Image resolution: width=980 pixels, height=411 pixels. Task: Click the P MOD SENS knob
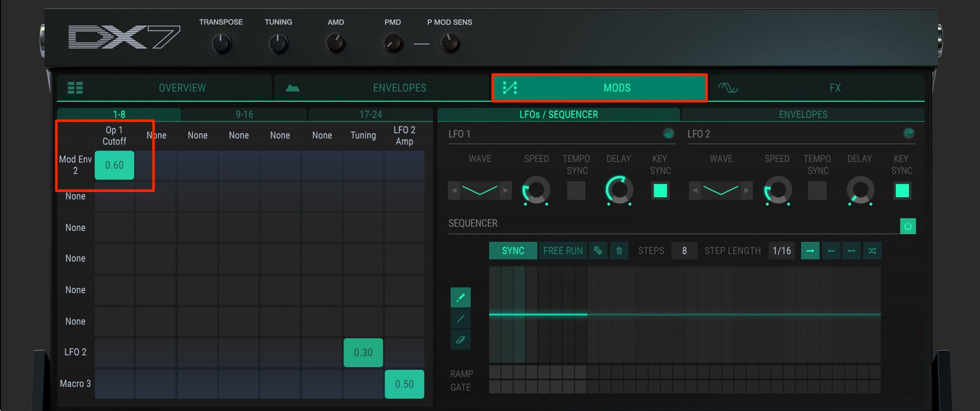450,43
